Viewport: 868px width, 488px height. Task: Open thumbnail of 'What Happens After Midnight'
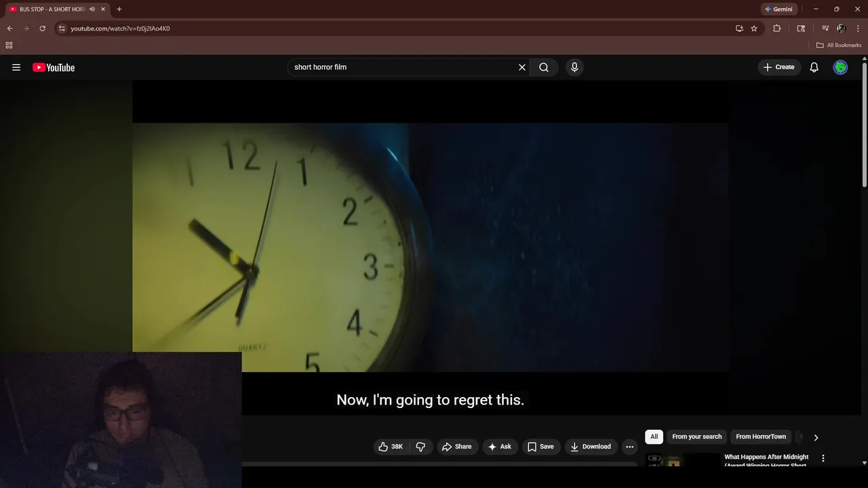coord(682,461)
